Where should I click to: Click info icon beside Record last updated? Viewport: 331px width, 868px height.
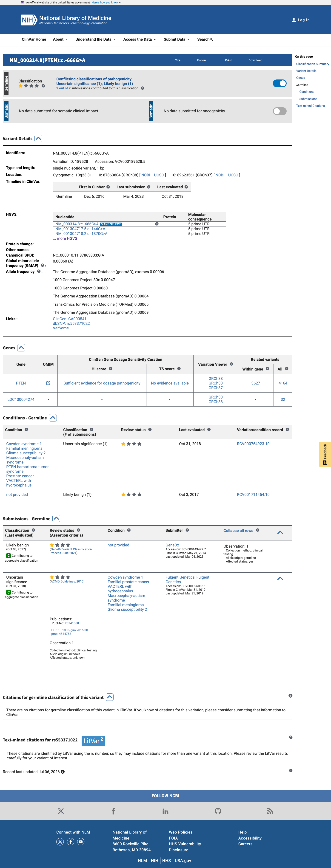point(63,772)
